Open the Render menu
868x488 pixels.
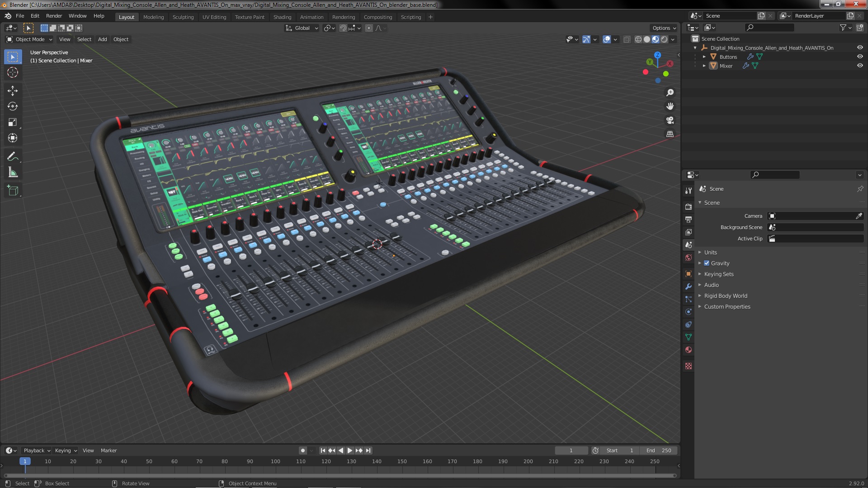[54, 16]
